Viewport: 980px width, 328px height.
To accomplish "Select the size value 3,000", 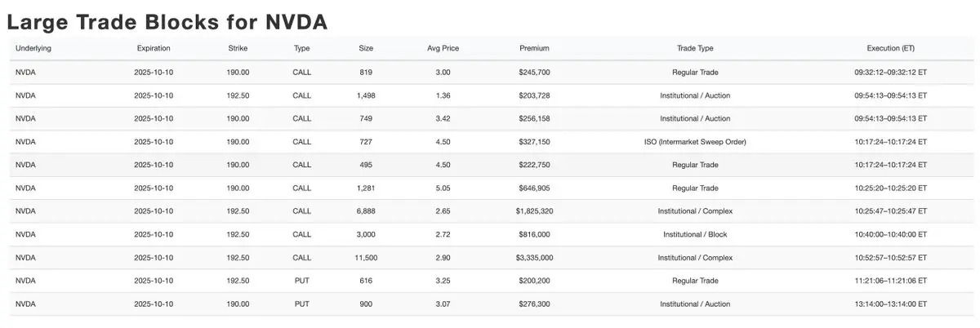I will [x=366, y=234].
